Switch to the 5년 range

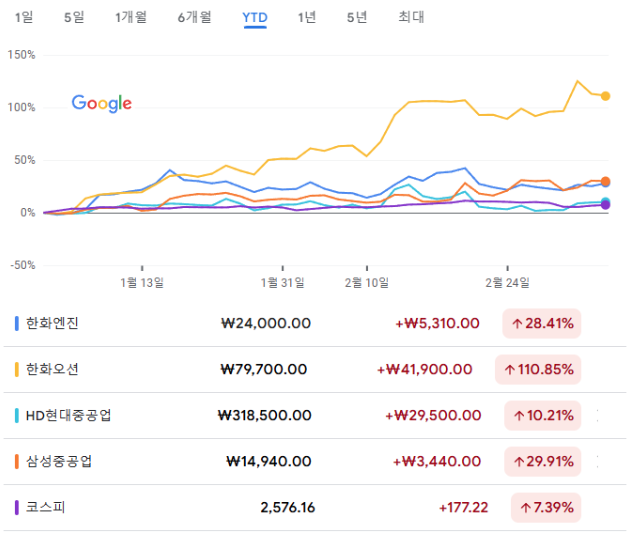(357, 17)
